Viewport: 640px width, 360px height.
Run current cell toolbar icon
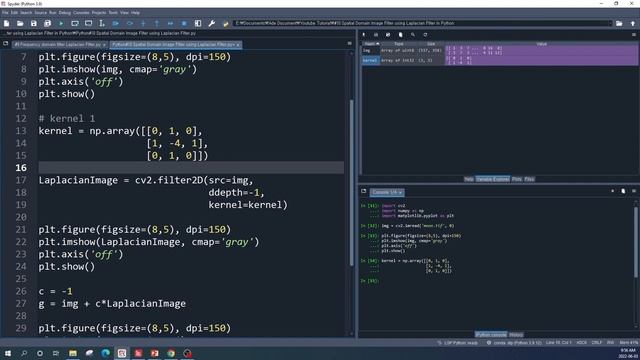pyautogui.click(x=75, y=24)
